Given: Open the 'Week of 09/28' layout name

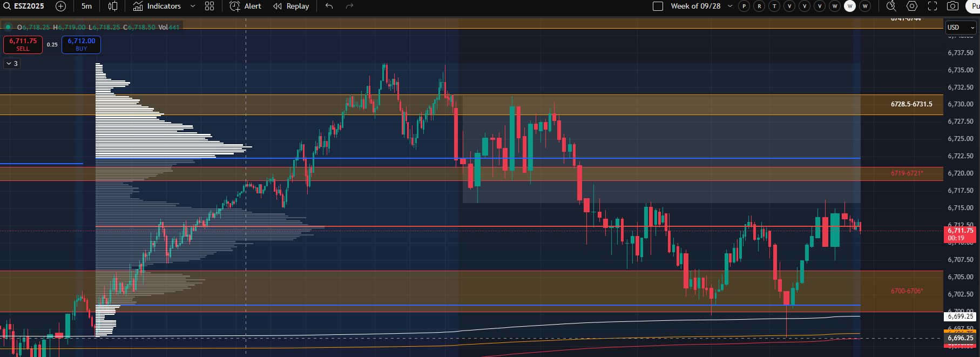Looking at the screenshot, I should click(x=695, y=6).
